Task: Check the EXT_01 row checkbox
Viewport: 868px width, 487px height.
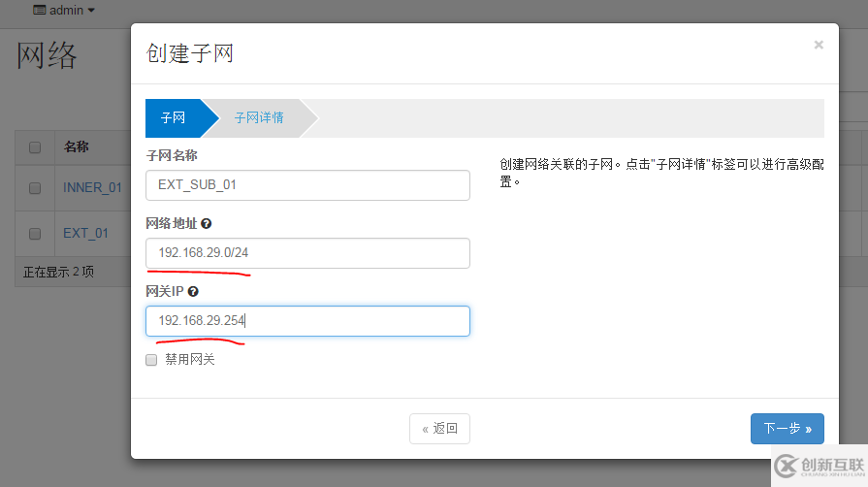Action: [x=35, y=234]
